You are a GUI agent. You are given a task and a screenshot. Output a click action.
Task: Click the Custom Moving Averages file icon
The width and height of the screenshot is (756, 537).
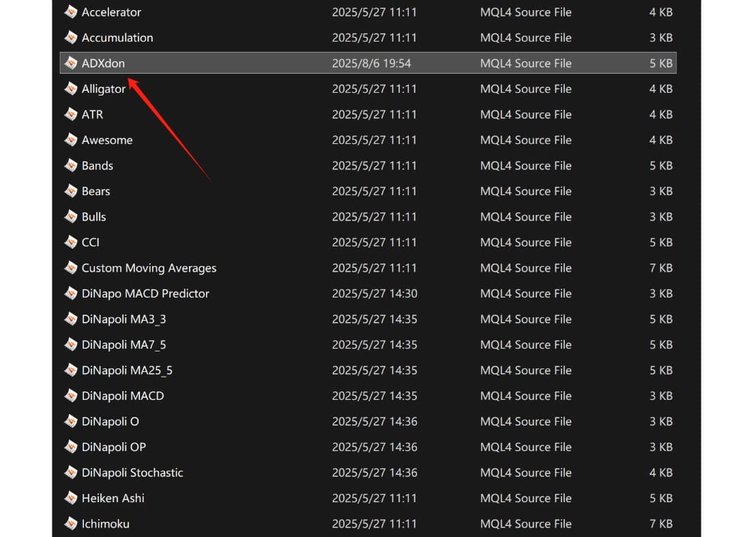(x=71, y=267)
